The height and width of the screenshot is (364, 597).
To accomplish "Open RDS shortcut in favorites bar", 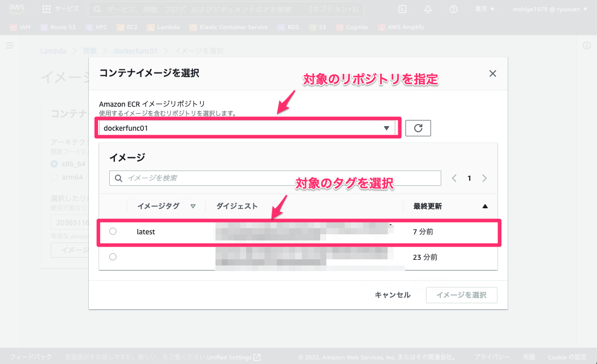I will pos(288,27).
